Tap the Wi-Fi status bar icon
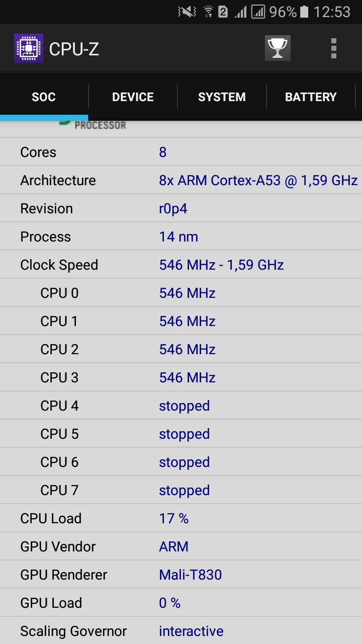Viewport: 362px width, 644px height. pyautogui.click(x=208, y=12)
